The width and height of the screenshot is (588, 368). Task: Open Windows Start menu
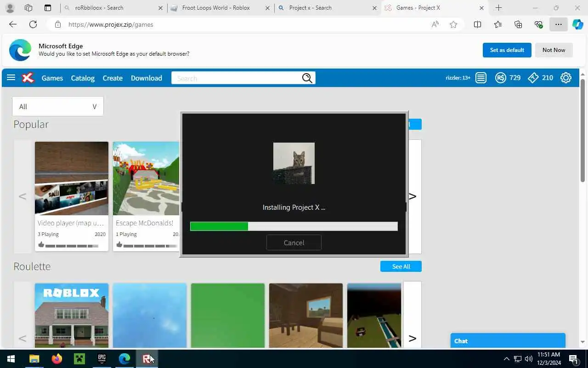pyautogui.click(x=11, y=359)
